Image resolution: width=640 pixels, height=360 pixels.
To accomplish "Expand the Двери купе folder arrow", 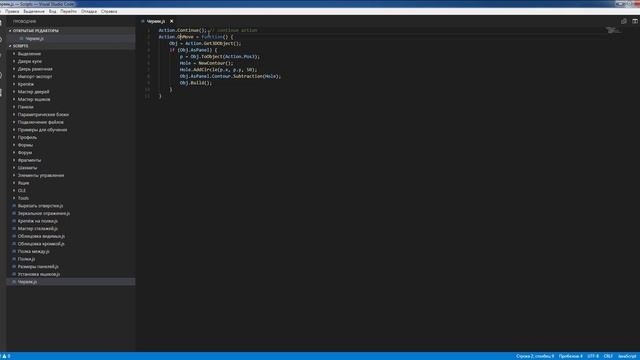I will pos(14,61).
